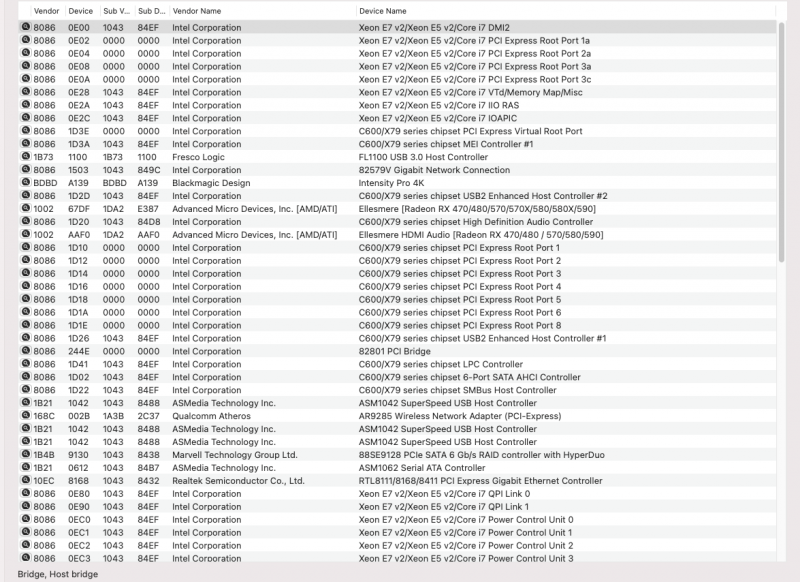Screen dimensions: 800x582
Task: Click magnifier icon for 82579V Gigabit Network Connection
Action: click(26, 169)
